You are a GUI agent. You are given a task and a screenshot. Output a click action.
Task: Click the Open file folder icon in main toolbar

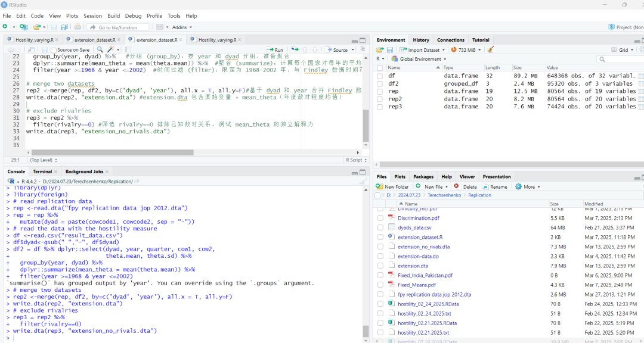(x=36, y=27)
